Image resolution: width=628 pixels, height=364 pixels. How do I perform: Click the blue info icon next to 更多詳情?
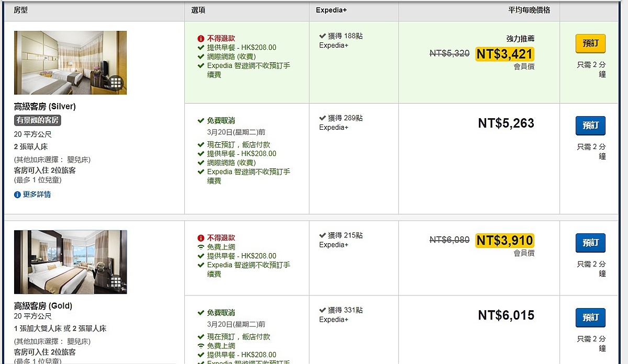pos(18,195)
